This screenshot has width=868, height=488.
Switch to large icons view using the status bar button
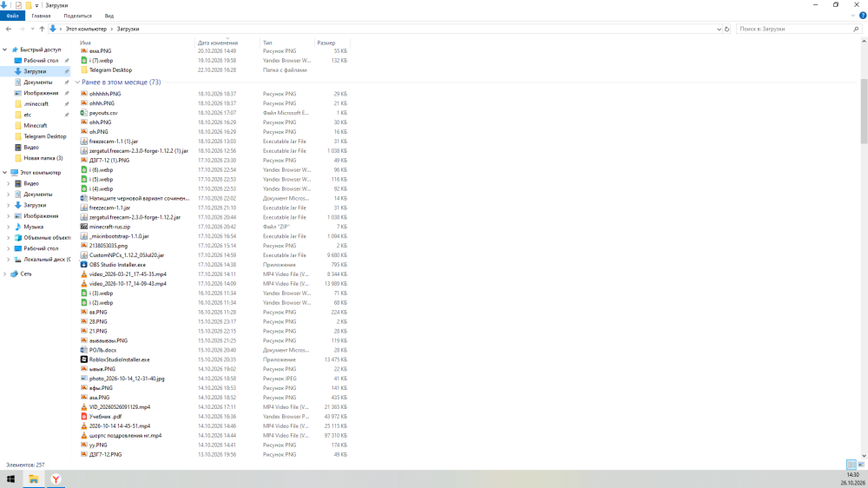click(x=861, y=465)
